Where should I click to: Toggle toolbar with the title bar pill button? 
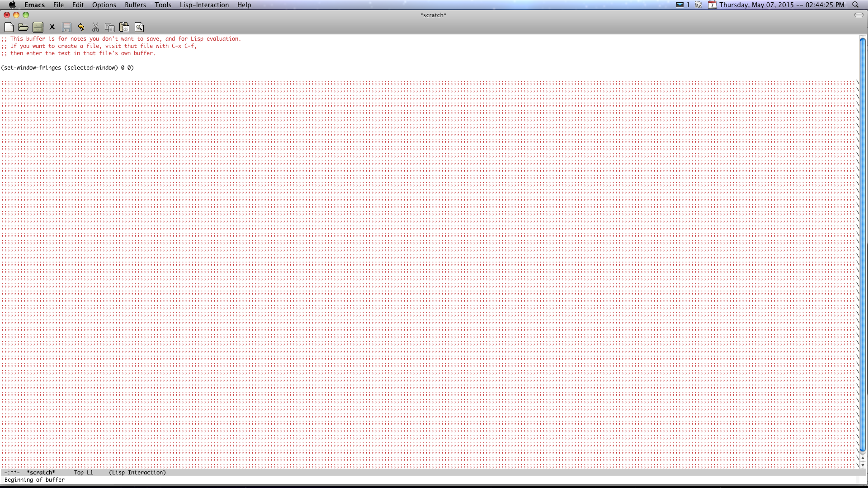[x=859, y=15]
